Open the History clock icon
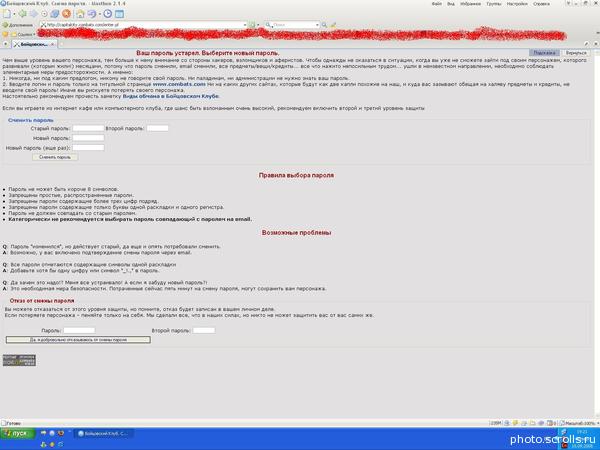 108,14
